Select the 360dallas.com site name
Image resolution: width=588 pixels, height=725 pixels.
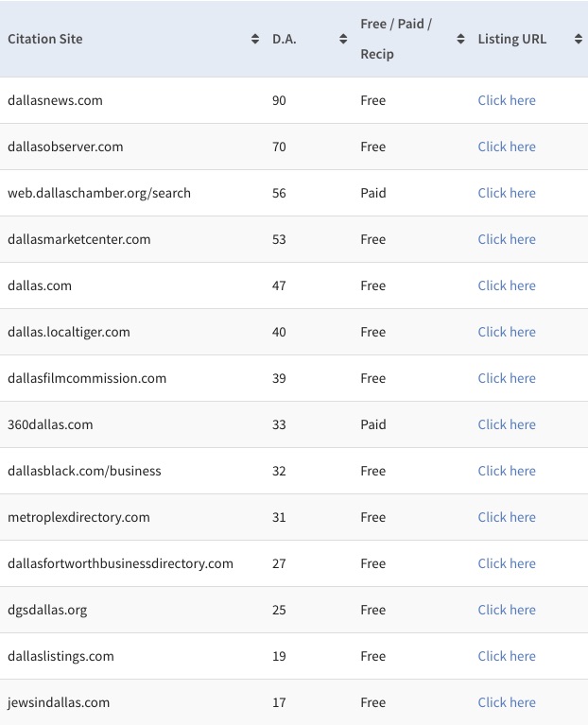tap(50, 424)
